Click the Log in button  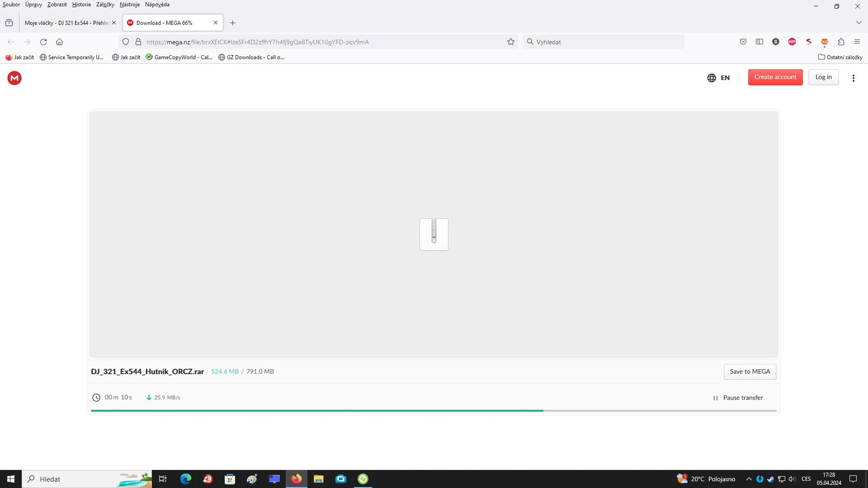[823, 77]
